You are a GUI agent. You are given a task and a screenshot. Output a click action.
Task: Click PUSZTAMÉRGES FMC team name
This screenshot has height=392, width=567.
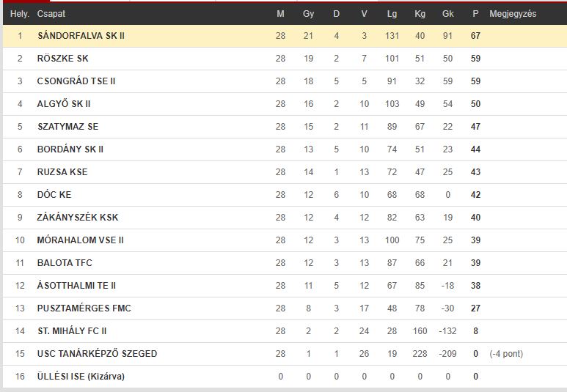pyautogui.click(x=84, y=308)
